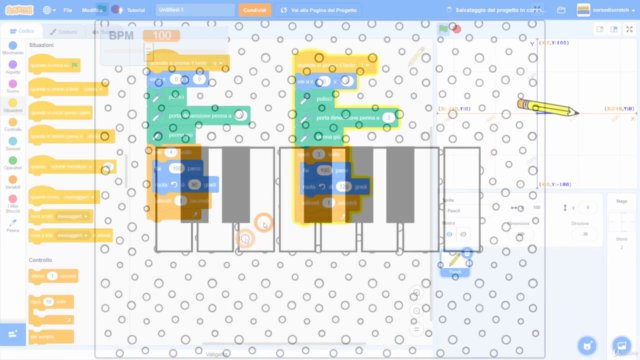Zoom in the code workspace
640x360 pixels.
[x=417, y=293]
